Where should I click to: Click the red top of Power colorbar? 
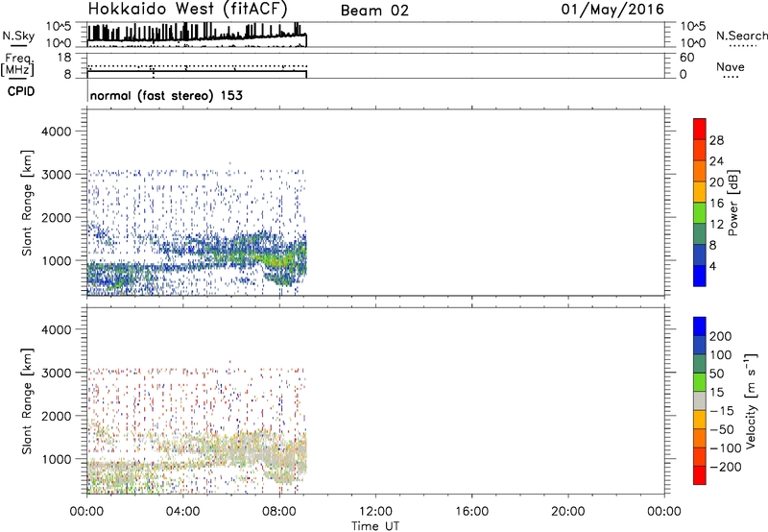coord(700,129)
